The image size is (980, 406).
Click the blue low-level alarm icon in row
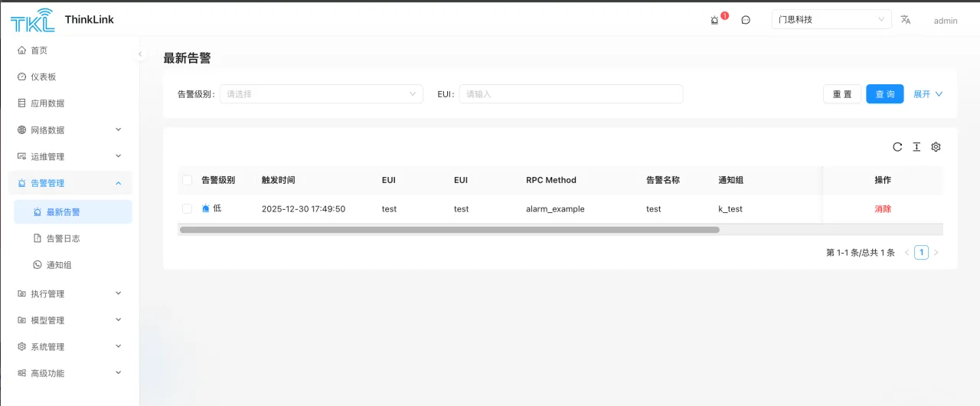(205, 208)
